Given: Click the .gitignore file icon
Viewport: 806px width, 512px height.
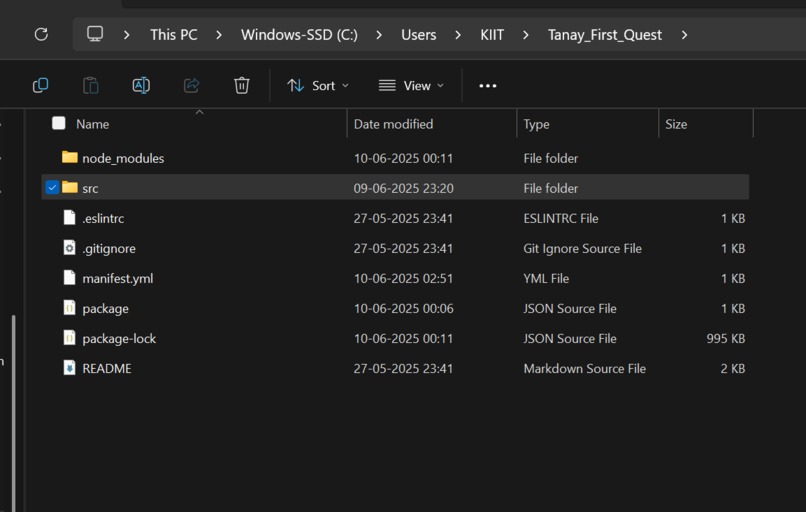Looking at the screenshot, I should tap(69, 248).
